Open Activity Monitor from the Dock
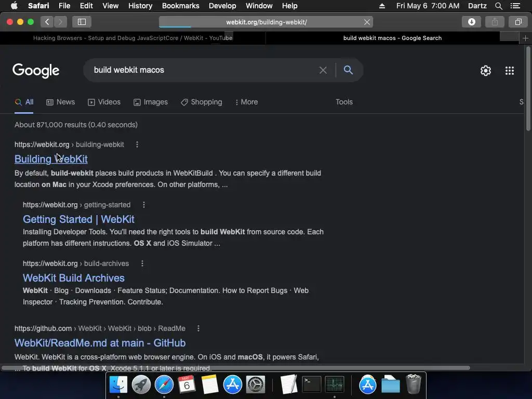Image resolution: width=532 pixels, height=399 pixels. [335, 384]
